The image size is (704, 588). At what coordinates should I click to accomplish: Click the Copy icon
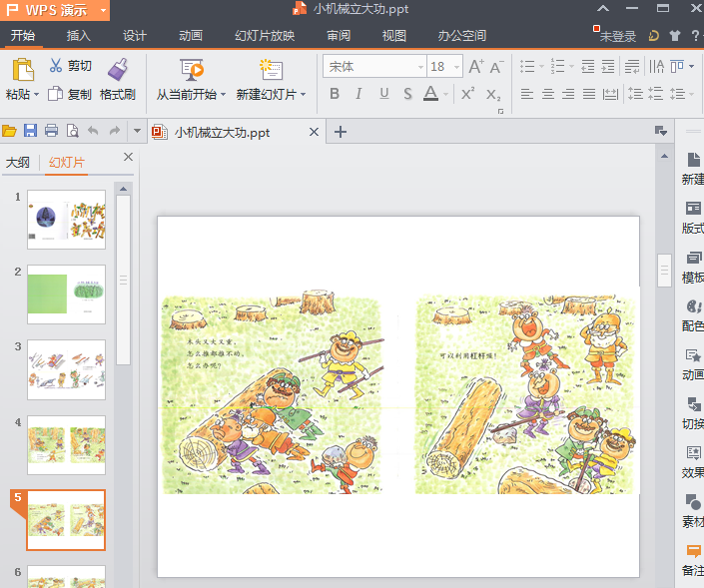[55, 94]
